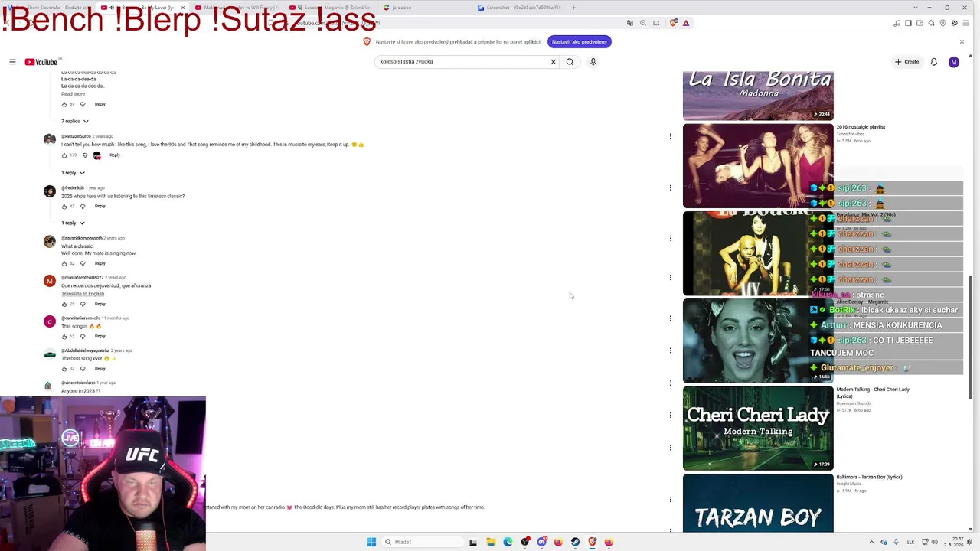Clear the YouTube search box text
The image size is (980, 551).
(554, 62)
